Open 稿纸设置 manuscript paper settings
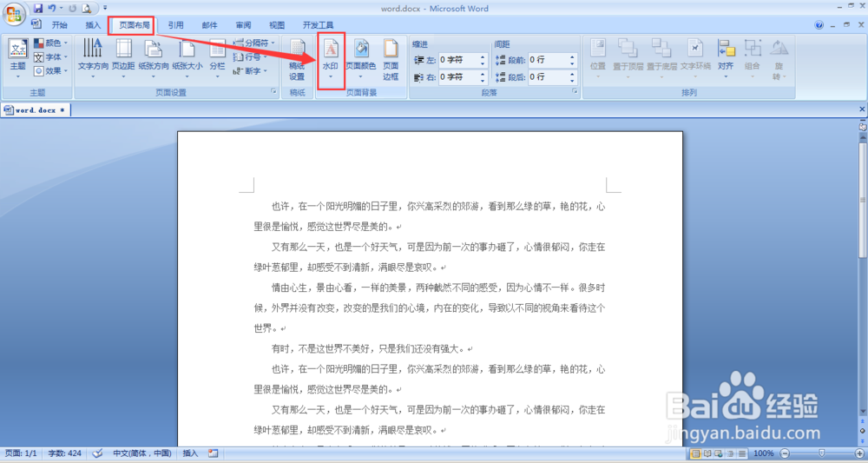 click(297, 60)
